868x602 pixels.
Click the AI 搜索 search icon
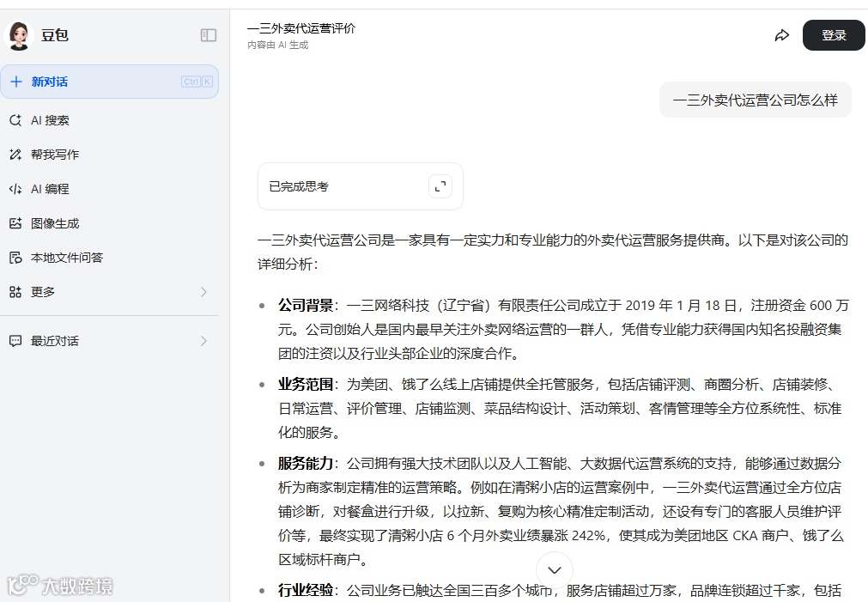(15, 120)
